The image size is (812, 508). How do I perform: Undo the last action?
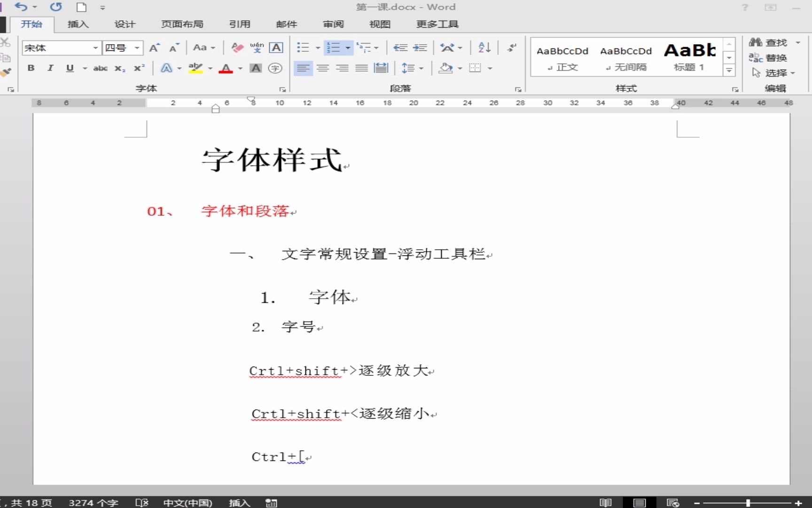pos(21,7)
